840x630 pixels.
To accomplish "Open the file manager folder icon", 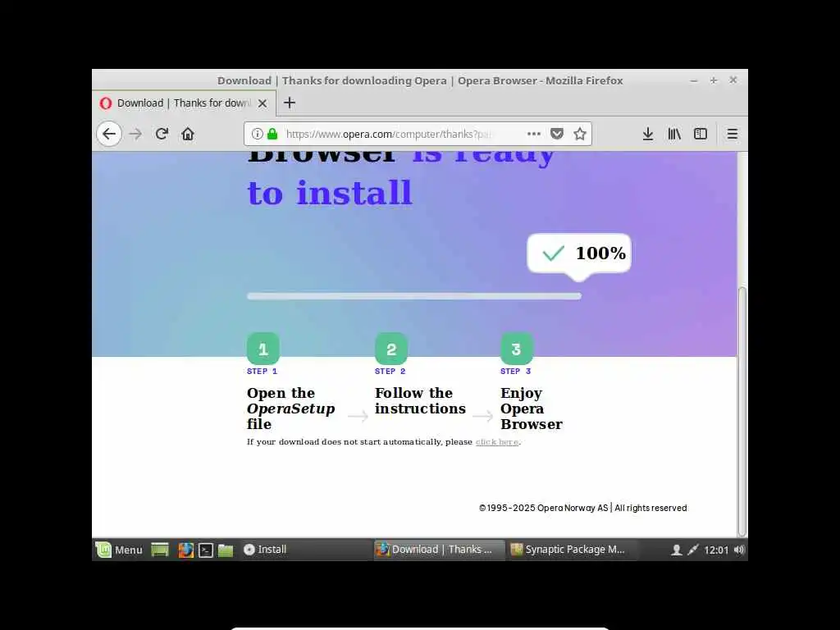I will 226,550.
